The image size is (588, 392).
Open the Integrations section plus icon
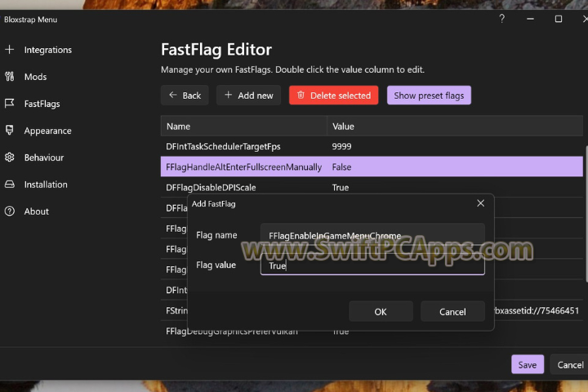(10, 50)
